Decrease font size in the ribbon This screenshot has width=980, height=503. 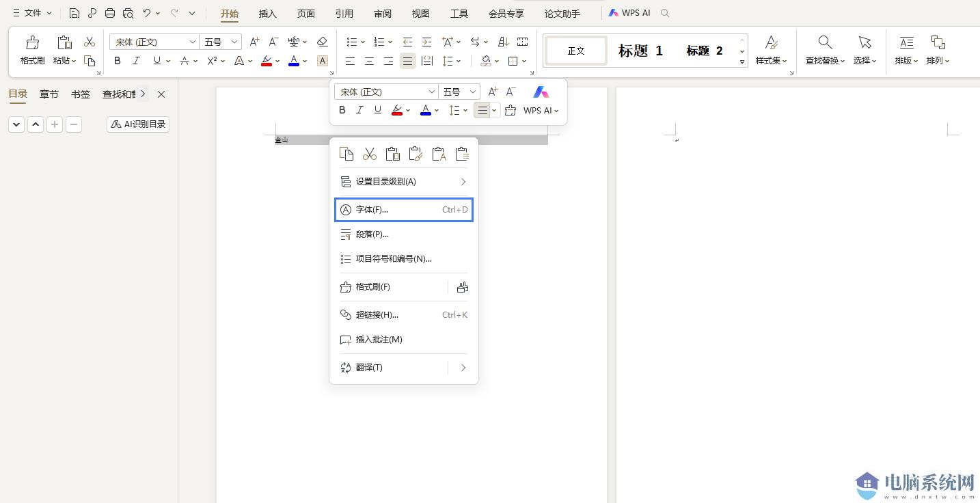click(273, 42)
